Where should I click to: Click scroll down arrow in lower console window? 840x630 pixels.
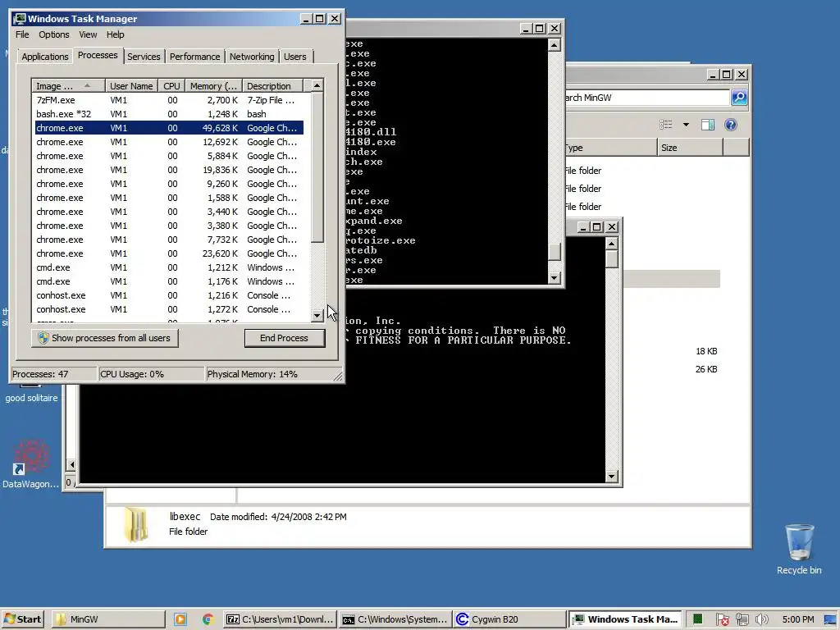point(612,476)
